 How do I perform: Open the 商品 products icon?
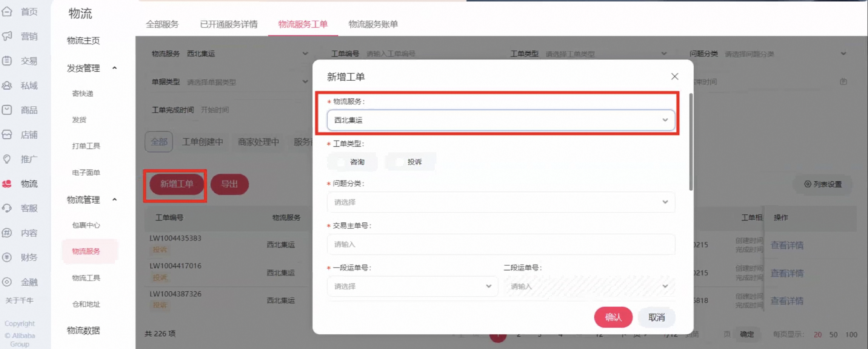pos(7,110)
